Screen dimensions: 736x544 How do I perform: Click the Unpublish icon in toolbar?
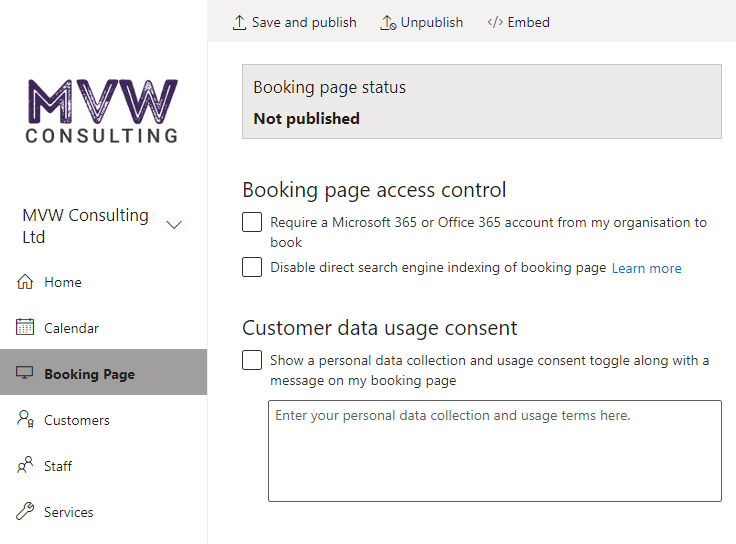(388, 22)
